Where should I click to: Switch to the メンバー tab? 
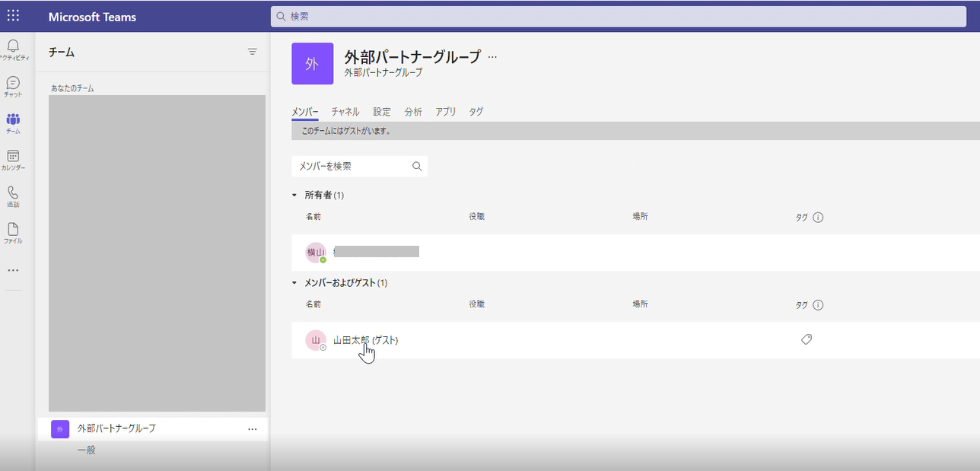pos(305,112)
